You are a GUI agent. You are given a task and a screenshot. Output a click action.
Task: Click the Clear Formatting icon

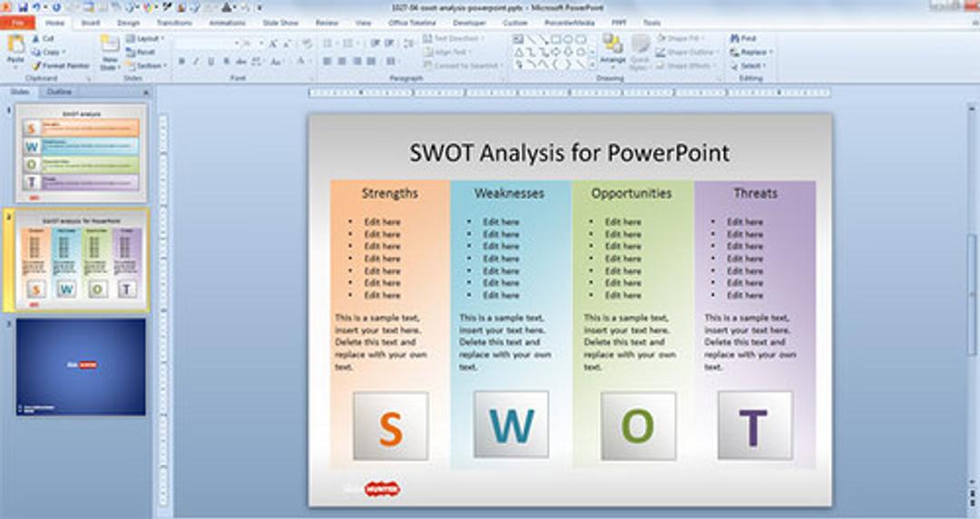pos(307,44)
